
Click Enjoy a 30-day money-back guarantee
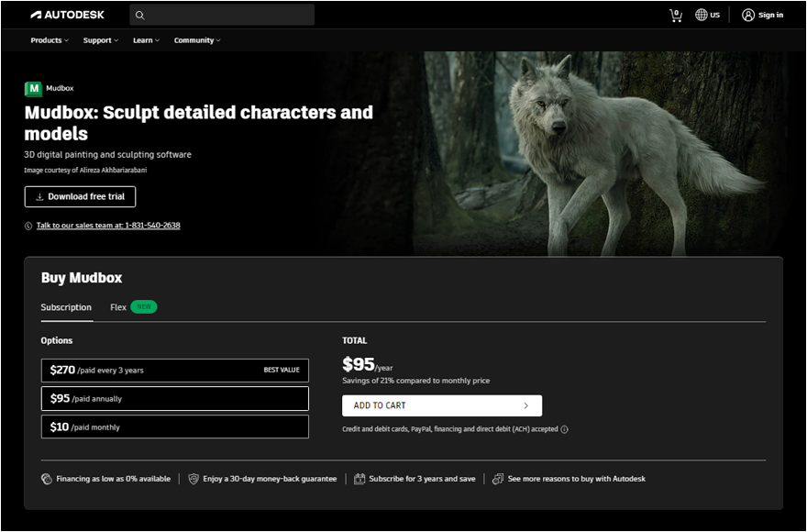click(270, 479)
